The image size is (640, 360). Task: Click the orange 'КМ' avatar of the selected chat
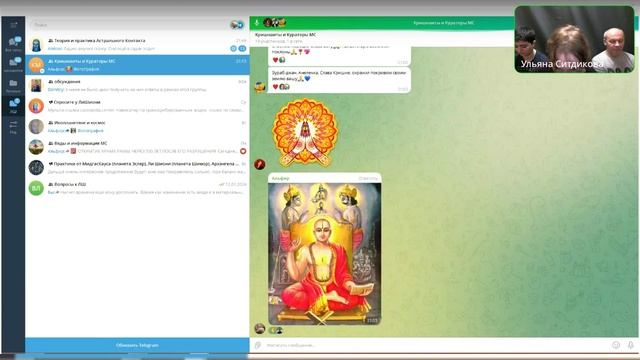[x=36, y=65]
